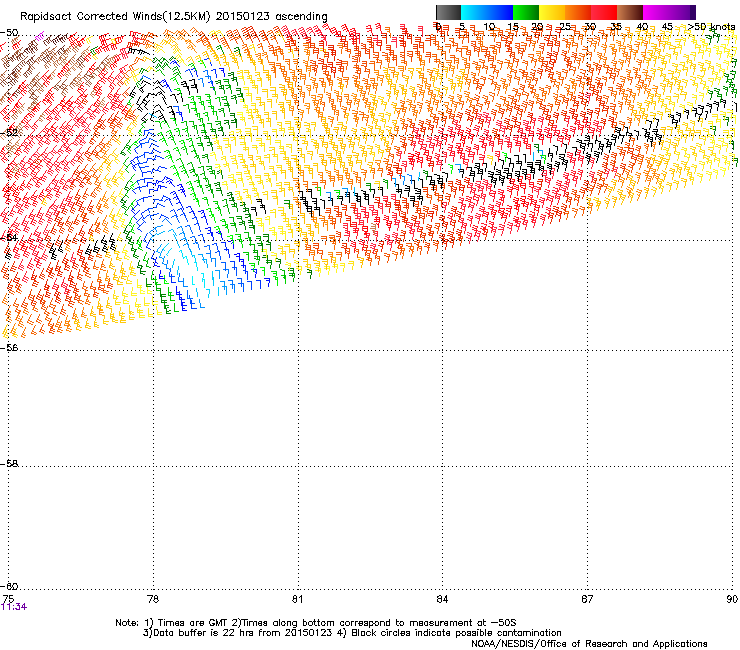Click the purple '11:34' time stamp
This screenshot has width=740, height=650.
tap(14, 607)
